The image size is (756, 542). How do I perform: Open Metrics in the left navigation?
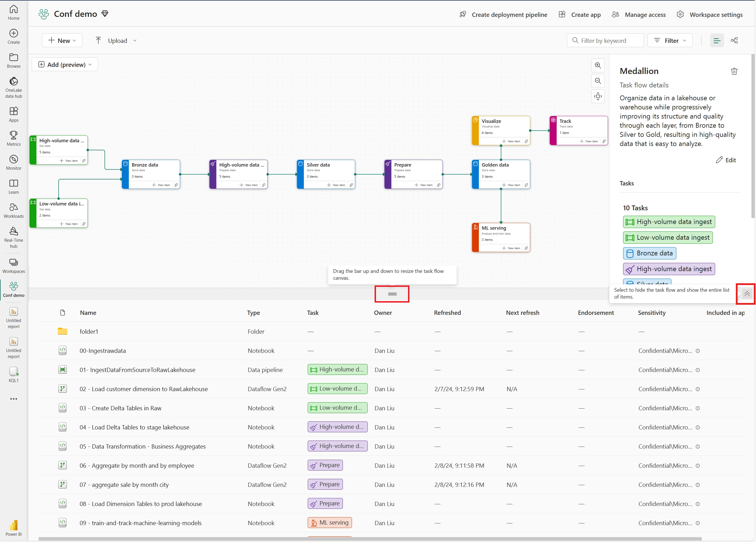click(14, 139)
